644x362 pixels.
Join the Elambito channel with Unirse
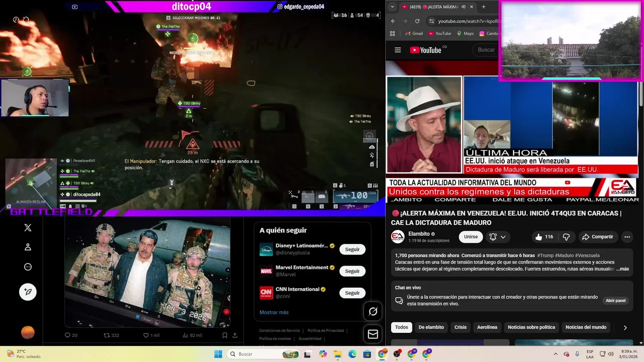click(471, 237)
